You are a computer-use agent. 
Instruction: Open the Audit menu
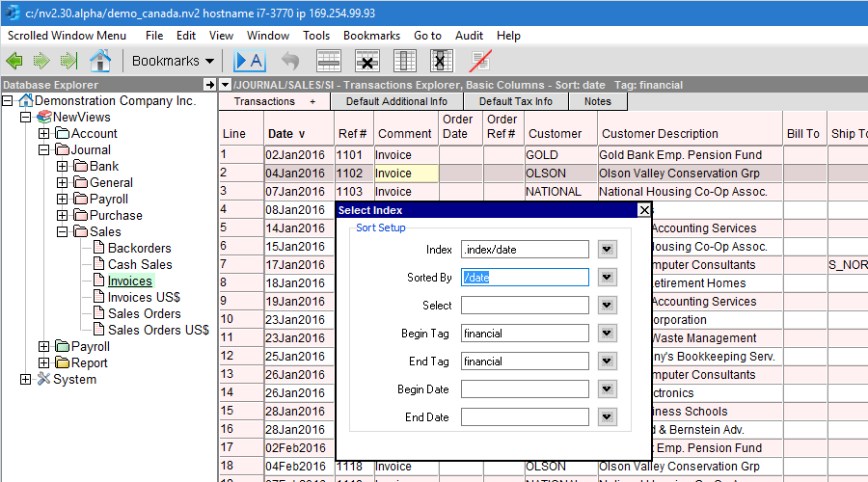click(469, 36)
